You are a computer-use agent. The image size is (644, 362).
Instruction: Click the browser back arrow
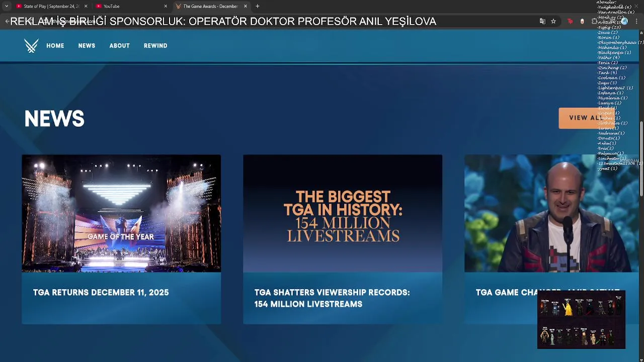pyautogui.click(x=7, y=21)
